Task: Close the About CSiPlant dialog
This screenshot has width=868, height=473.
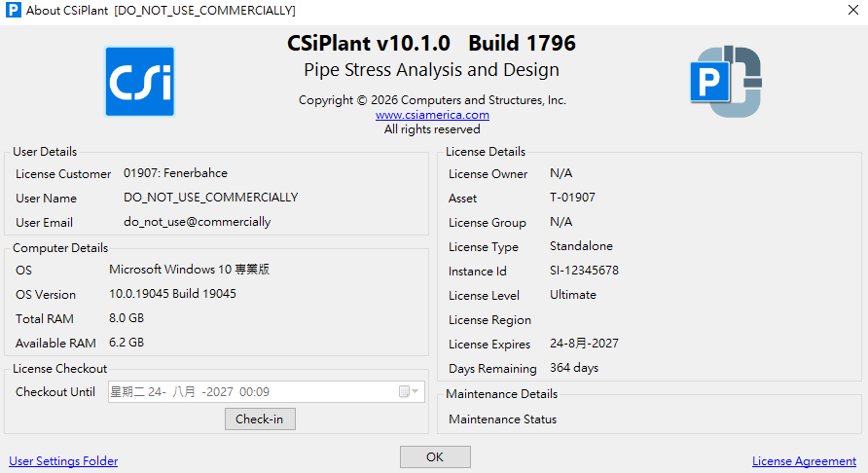Action: coord(853,10)
